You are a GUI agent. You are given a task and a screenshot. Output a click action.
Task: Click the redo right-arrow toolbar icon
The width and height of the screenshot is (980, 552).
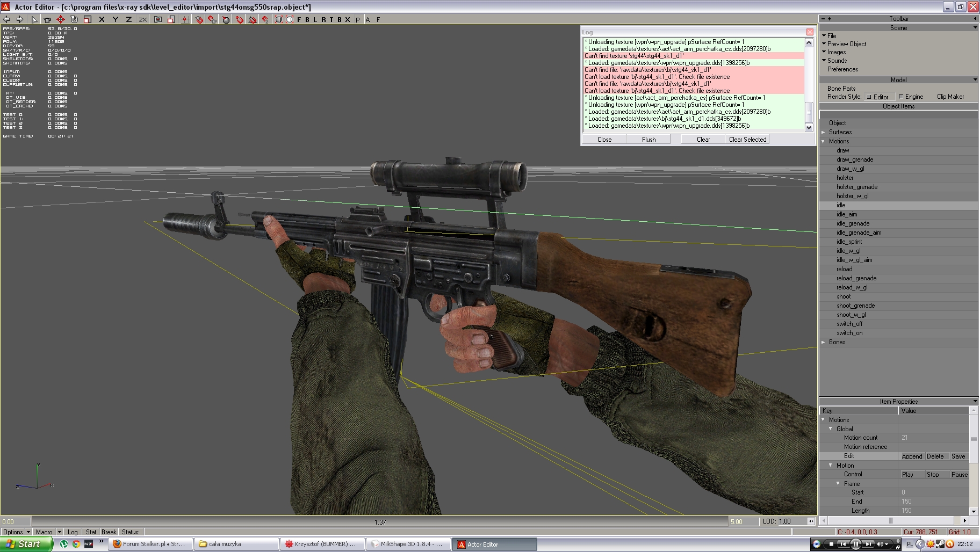pyautogui.click(x=19, y=19)
